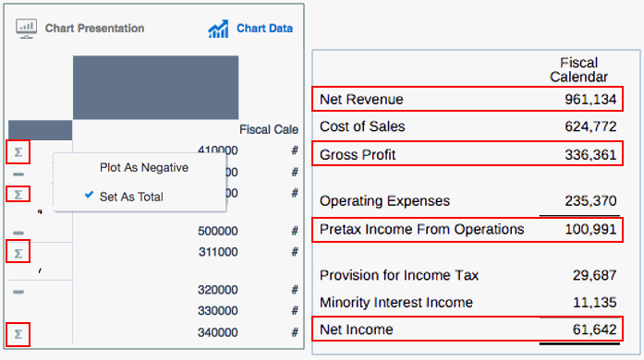The height and width of the screenshot is (360, 644).
Task: Click the 61,642 value
Action: (x=594, y=330)
